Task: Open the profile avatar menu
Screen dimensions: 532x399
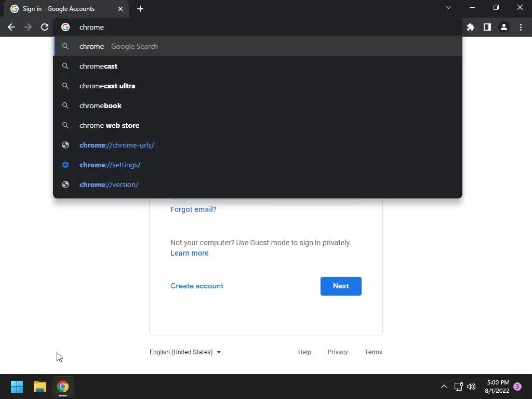Action: 504,27
